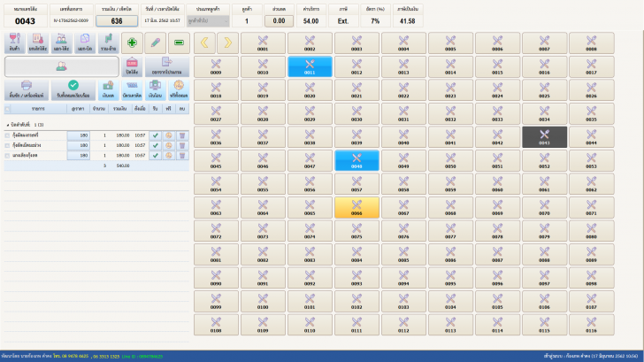This screenshot has width=644, height=362.
Task: Click the split-bill icon with document pages
Action: coord(85,42)
